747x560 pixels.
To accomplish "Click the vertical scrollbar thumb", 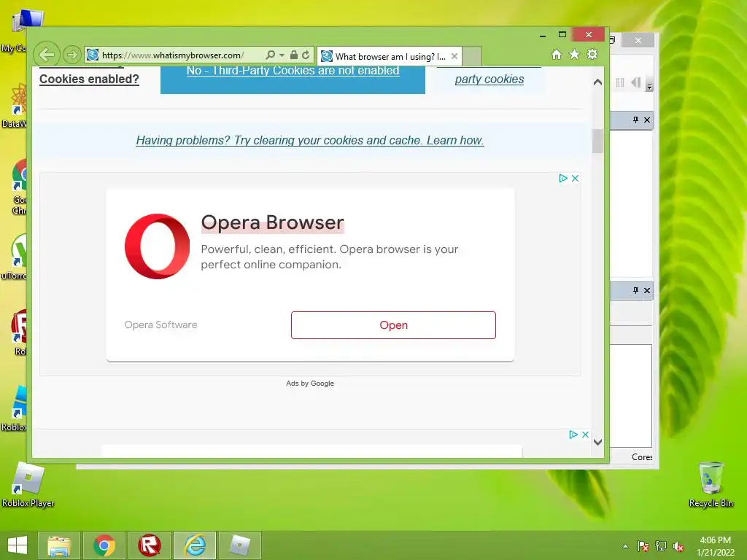I will click(598, 141).
